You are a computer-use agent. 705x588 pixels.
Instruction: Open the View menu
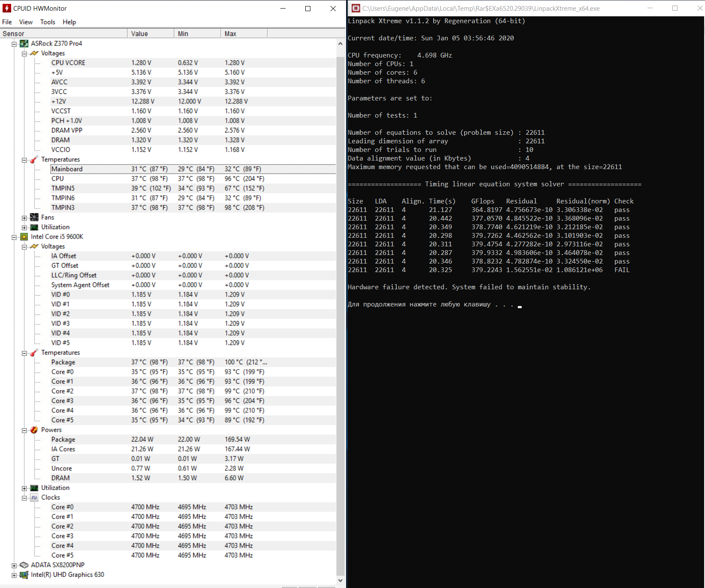pos(26,22)
